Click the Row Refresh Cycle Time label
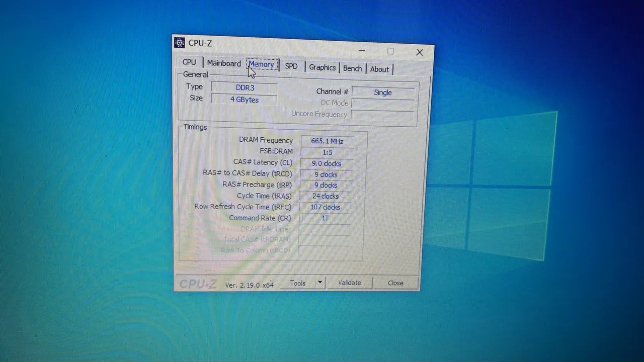Image resolution: width=644 pixels, height=362 pixels. (x=243, y=207)
